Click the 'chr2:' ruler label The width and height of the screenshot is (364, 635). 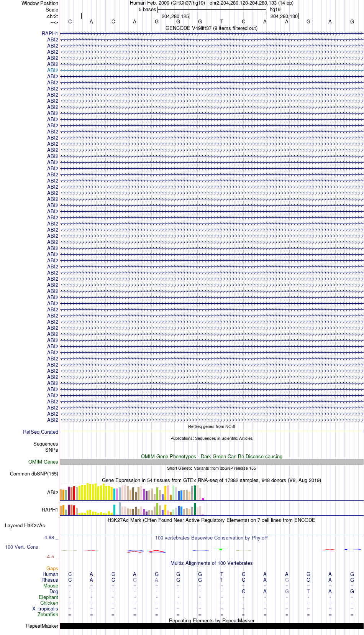(52, 16)
